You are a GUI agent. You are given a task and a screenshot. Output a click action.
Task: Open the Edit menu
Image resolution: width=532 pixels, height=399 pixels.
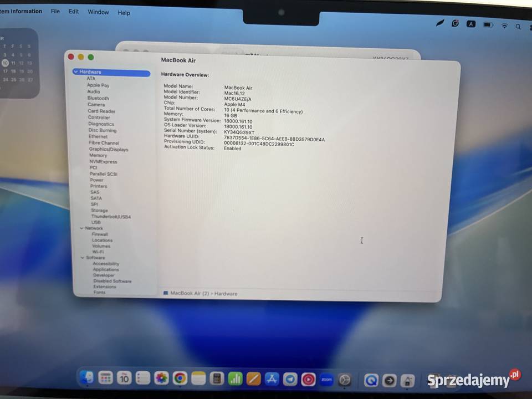(x=74, y=12)
